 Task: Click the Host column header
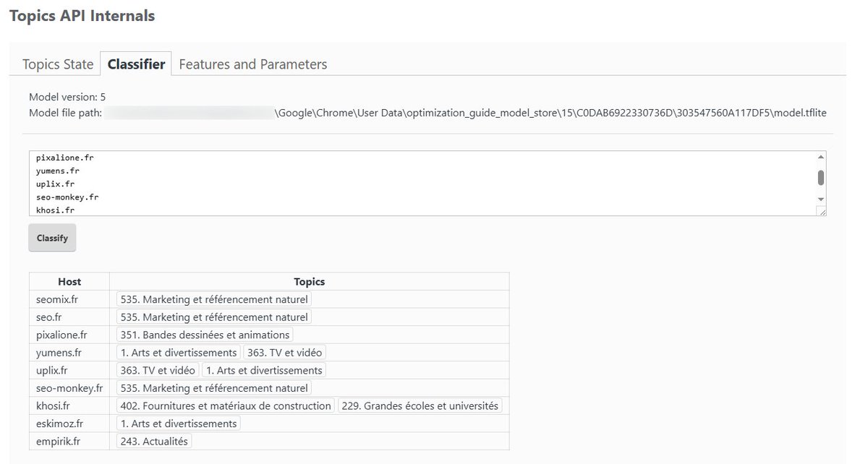point(69,282)
